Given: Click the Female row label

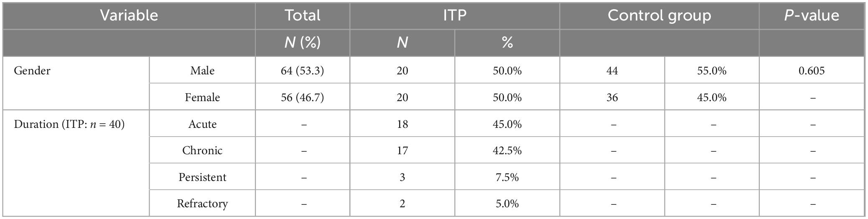Looking at the screenshot, I should [x=202, y=97].
